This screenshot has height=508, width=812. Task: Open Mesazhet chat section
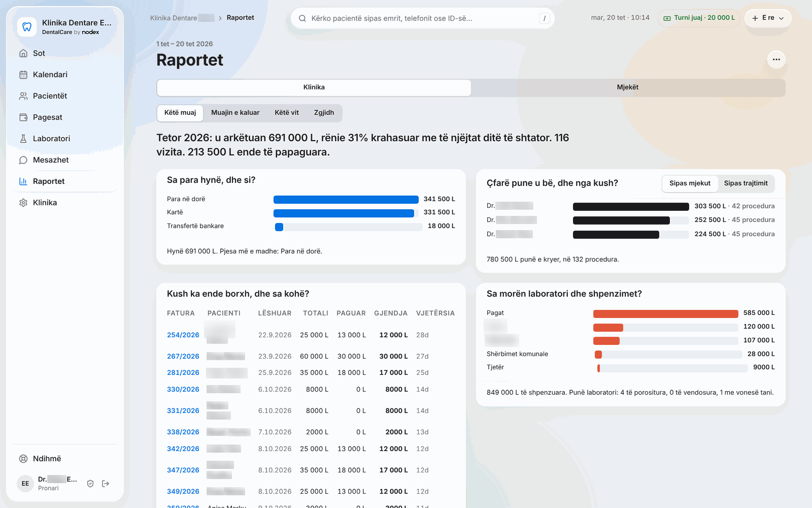[65, 160]
